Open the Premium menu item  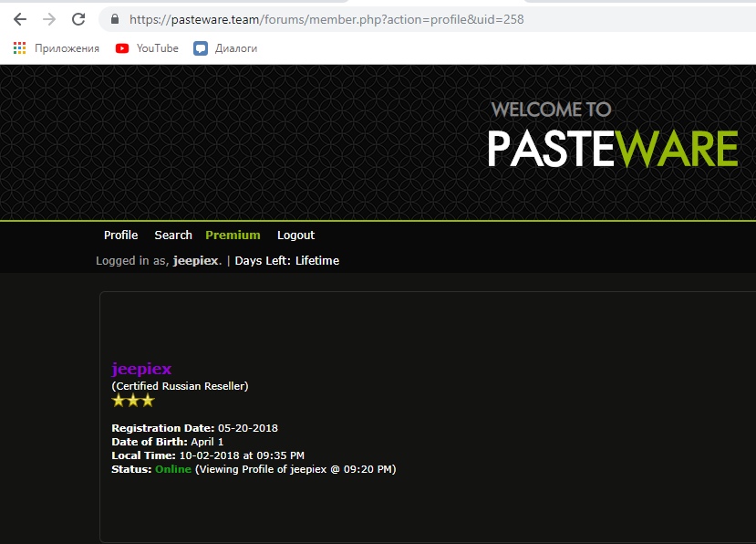(x=233, y=235)
